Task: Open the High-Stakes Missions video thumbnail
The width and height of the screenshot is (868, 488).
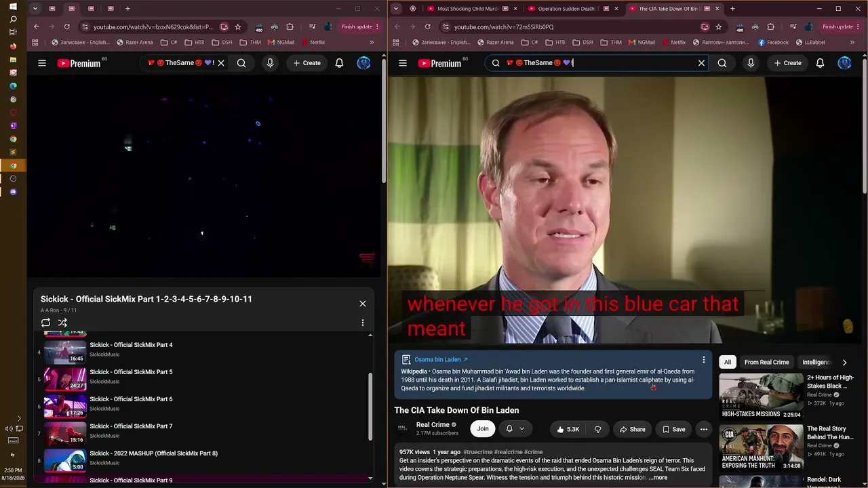Action: (761, 396)
